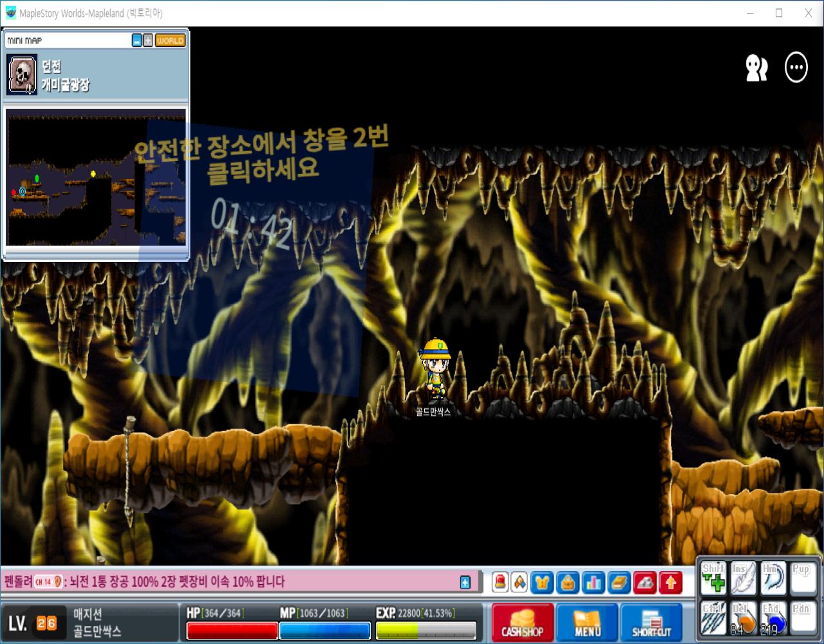Click the map name 개미굴광장
This screenshot has width=824, height=644.
(66, 84)
